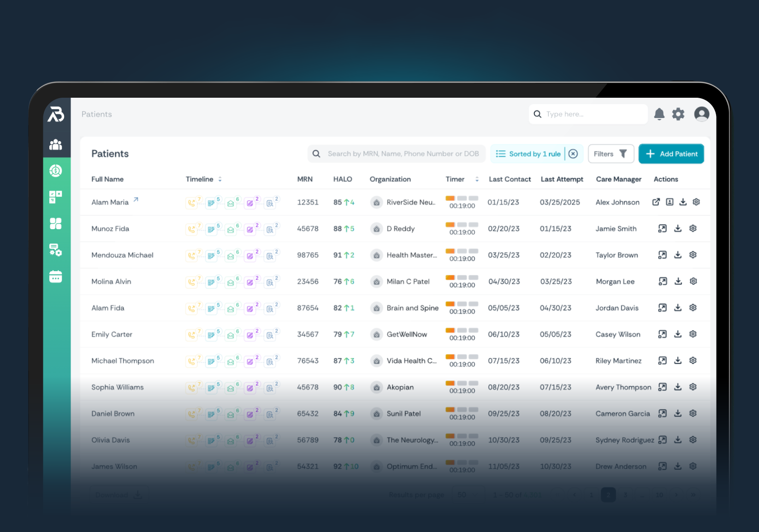Click Munoz Fida's orange timer progress bar

pos(451,225)
